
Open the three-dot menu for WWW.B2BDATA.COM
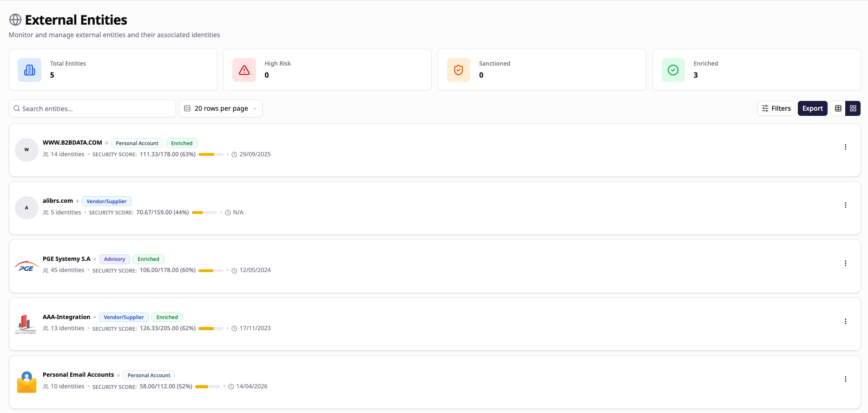(845, 147)
